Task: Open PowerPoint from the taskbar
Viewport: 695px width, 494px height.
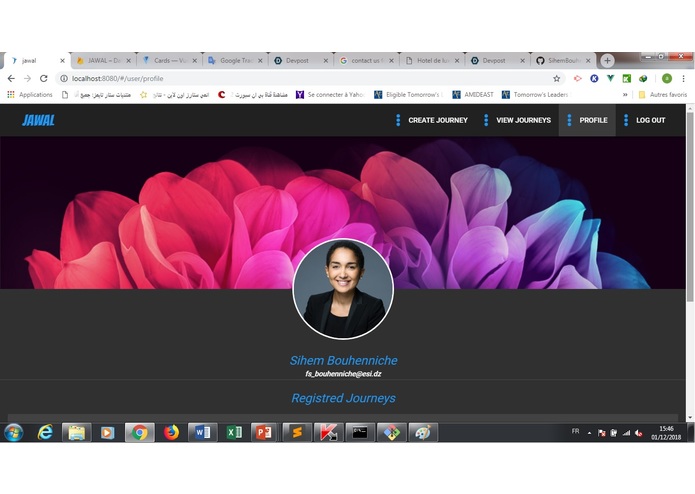Action: (x=265, y=432)
